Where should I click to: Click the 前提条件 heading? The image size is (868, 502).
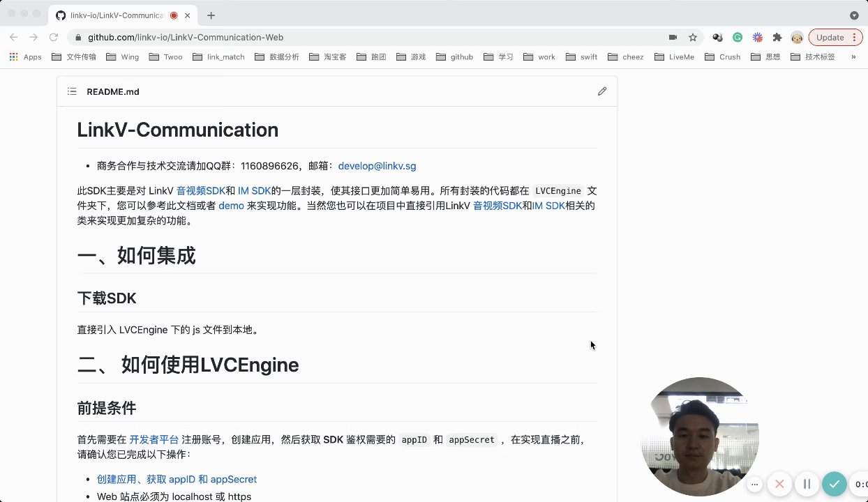coord(107,408)
